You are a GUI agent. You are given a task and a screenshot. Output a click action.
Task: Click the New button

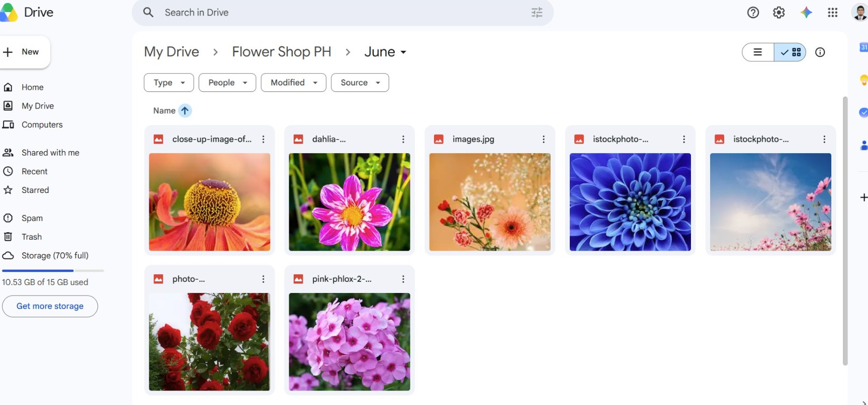tap(24, 52)
